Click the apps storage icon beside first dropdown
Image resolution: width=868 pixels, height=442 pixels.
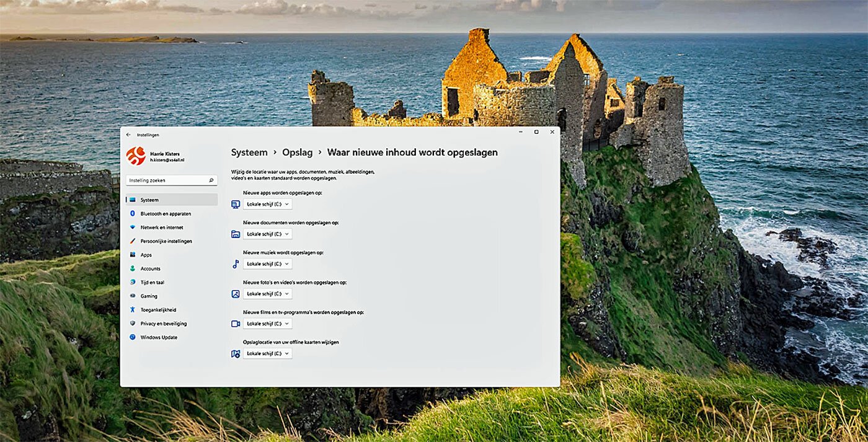(236, 204)
